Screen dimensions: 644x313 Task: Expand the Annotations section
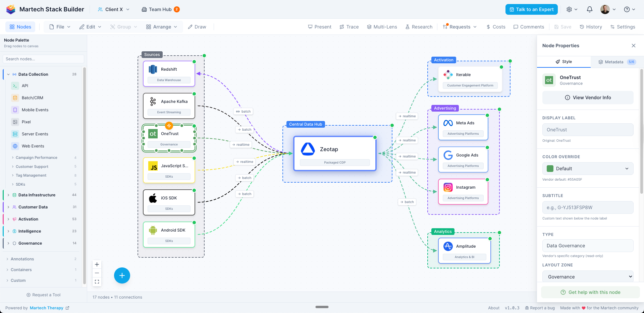(7, 259)
